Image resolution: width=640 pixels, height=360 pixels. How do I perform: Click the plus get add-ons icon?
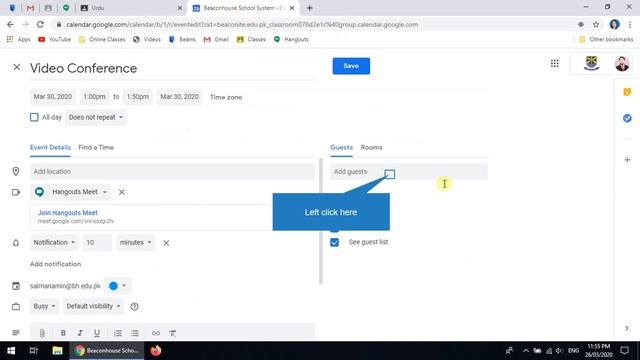point(627,160)
